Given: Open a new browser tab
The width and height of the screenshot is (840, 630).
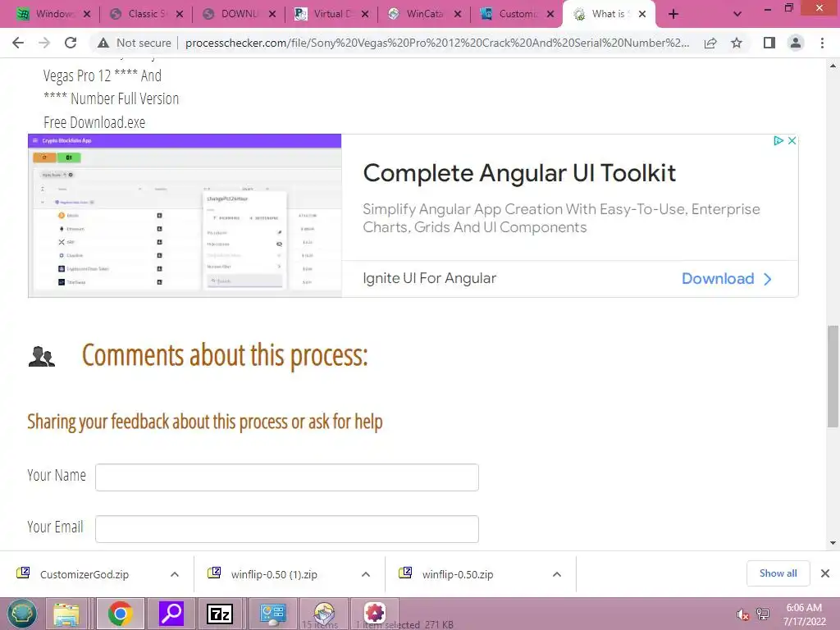Looking at the screenshot, I should click(673, 14).
